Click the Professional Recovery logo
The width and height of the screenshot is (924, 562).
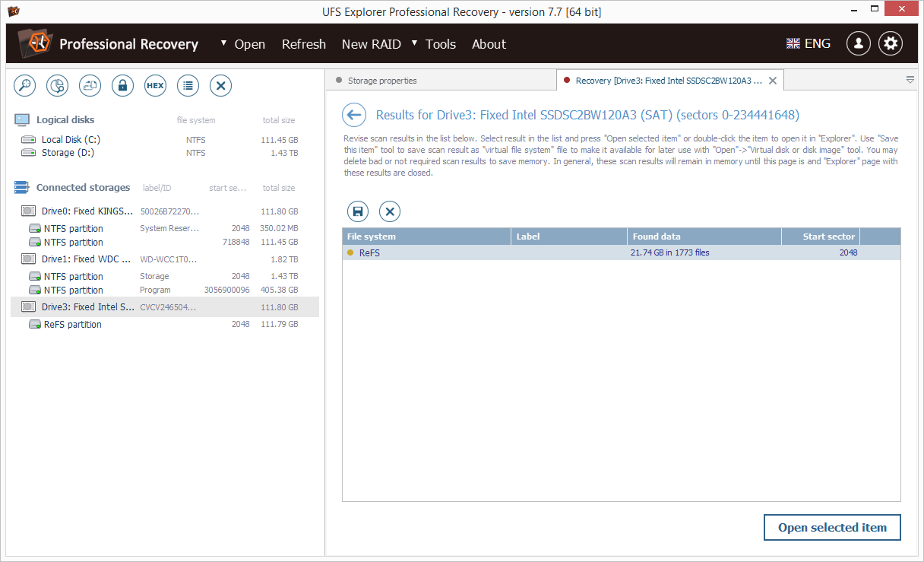[x=35, y=44]
